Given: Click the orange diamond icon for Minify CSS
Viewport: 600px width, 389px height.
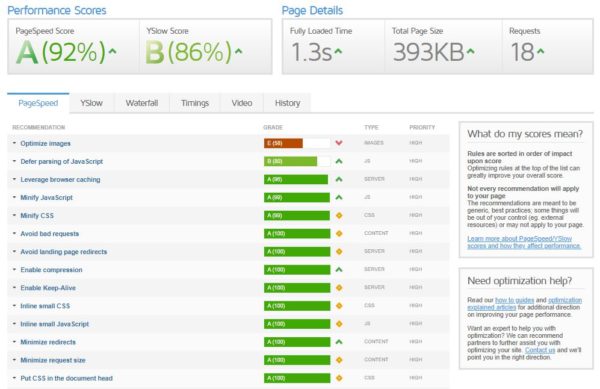Looking at the screenshot, I should (339, 215).
